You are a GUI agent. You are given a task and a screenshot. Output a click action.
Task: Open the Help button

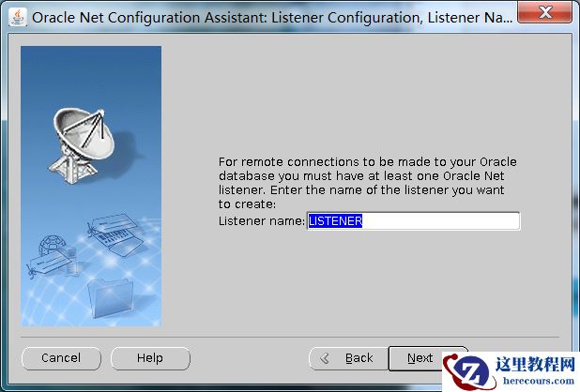tap(150, 358)
